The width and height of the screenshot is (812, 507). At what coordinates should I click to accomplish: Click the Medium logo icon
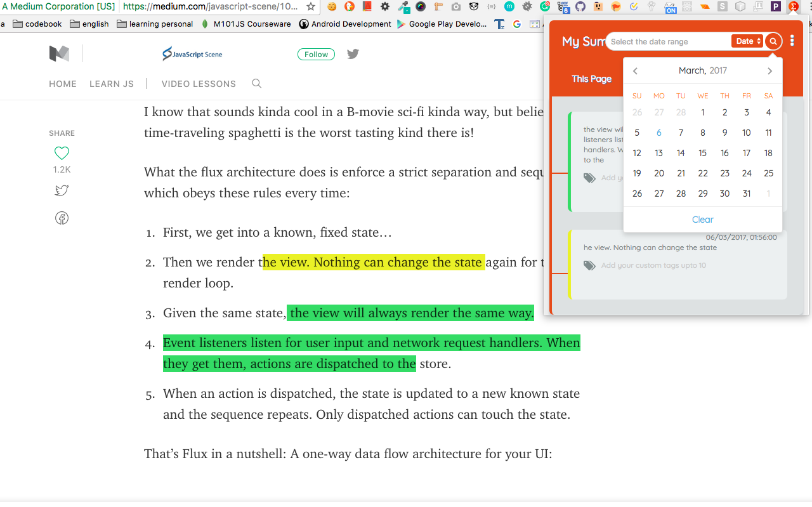click(x=59, y=54)
